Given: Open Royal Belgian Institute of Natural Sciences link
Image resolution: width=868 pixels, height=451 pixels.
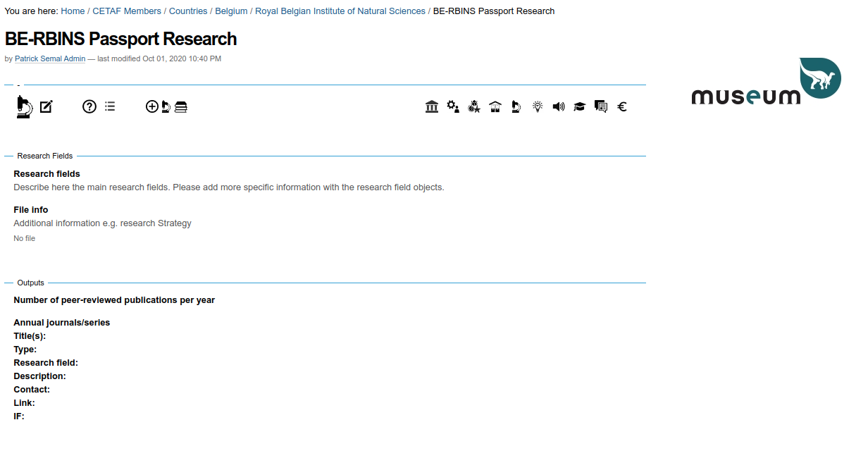Looking at the screenshot, I should click(340, 11).
